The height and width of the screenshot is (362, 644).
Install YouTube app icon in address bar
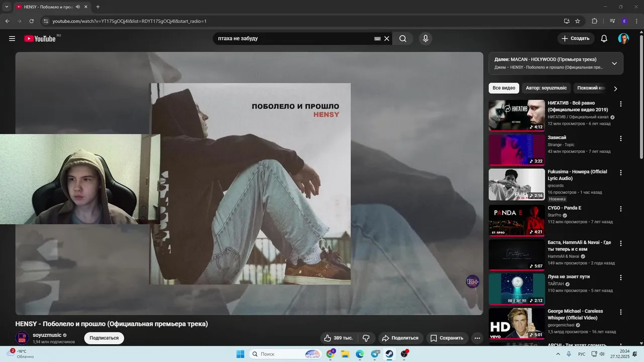567,21
